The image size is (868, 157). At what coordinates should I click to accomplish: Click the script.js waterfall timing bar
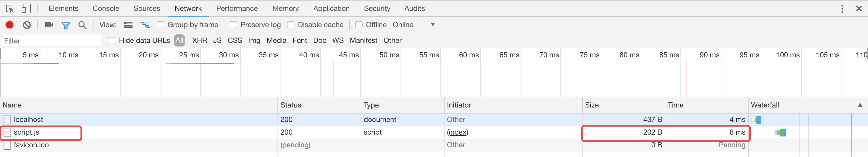pos(781,132)
